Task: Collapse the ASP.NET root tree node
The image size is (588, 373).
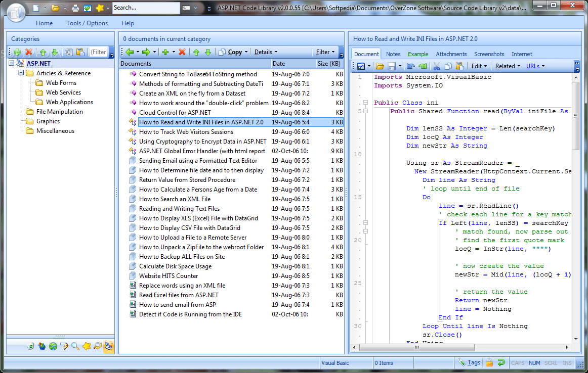Action: pyautogui.click(x=12, y=63)
